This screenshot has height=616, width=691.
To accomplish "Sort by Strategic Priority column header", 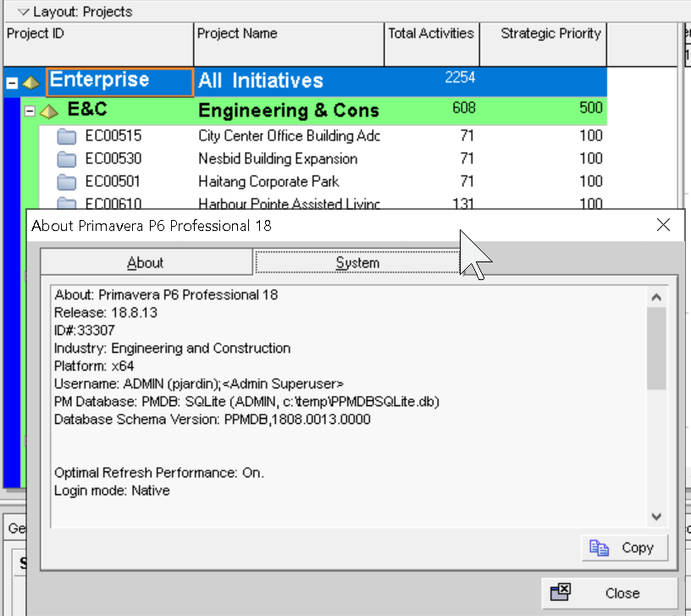I will (550, 34).
